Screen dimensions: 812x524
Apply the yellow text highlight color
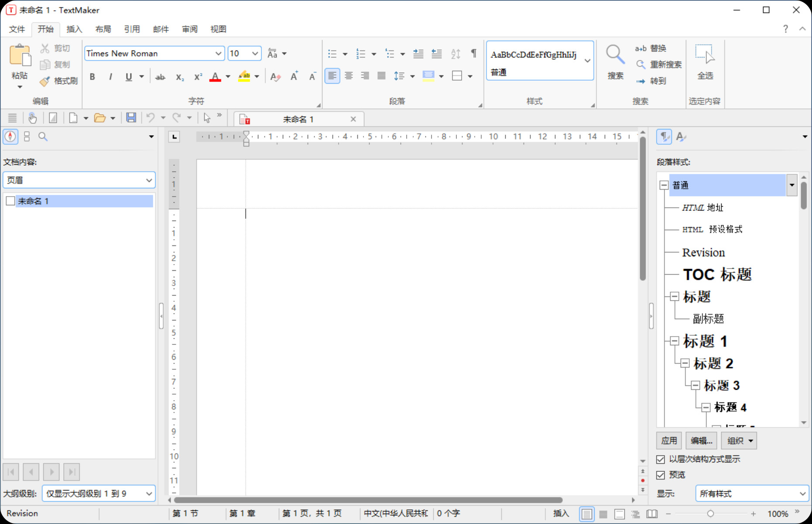[244, 77]
